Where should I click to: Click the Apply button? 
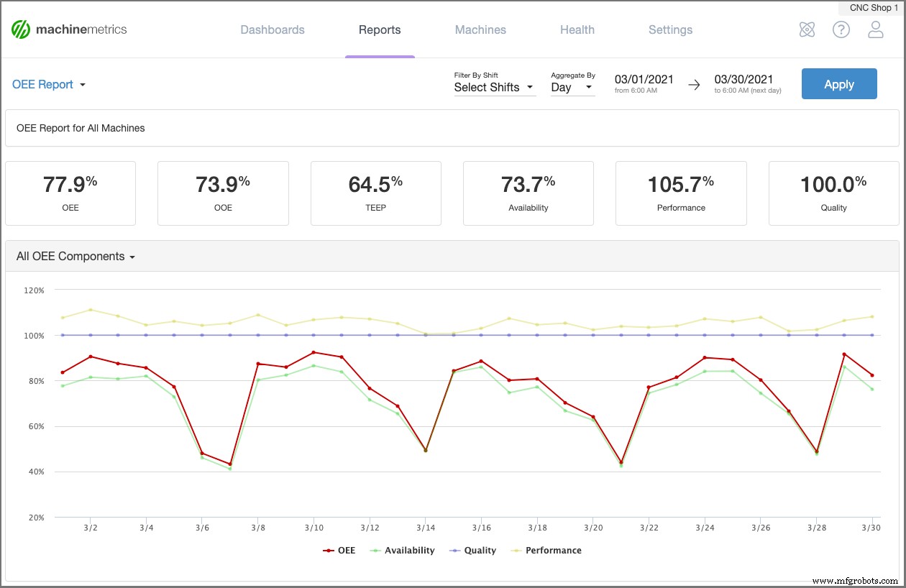(x=839, y=83)
